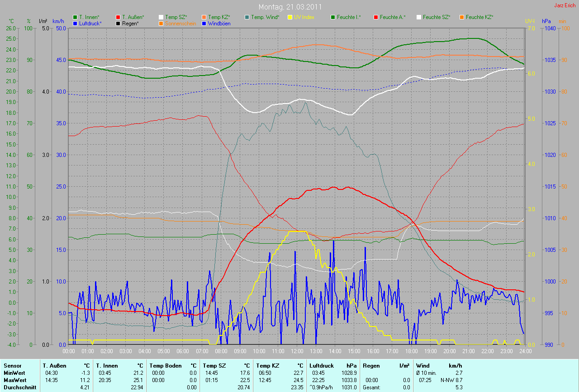
Task: Select the chart title 'Montag, 21.03.2011'
Action: click(x=289, y=7)
